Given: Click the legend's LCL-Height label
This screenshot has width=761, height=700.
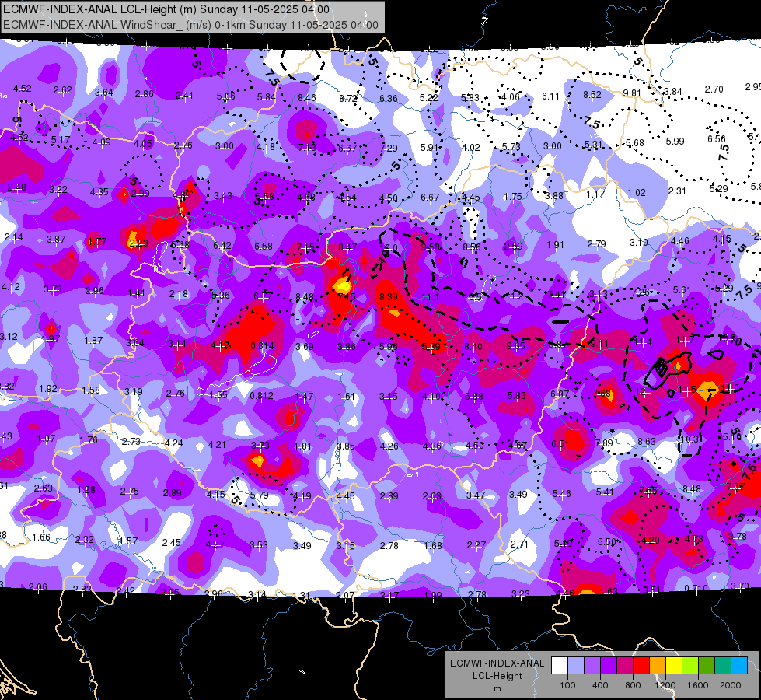Looking at the screenshot, I should (x=497, y=676).
